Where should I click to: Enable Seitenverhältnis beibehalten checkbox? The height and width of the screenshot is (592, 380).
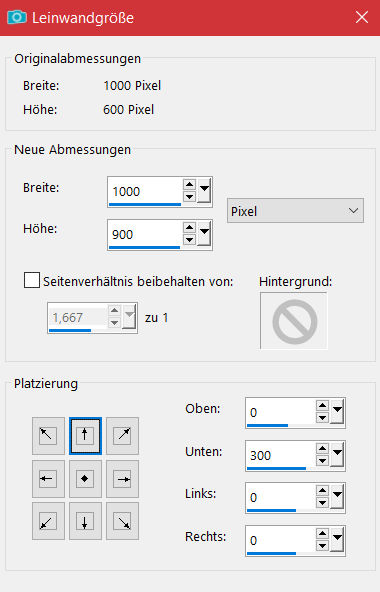coord(32,281)
